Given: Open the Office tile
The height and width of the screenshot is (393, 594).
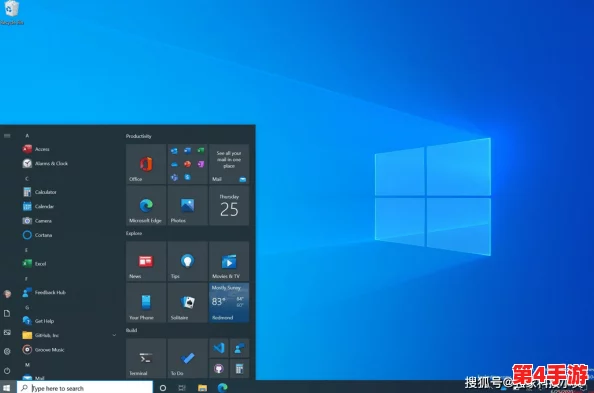Looking at the screenshot, I should point(146,164).
